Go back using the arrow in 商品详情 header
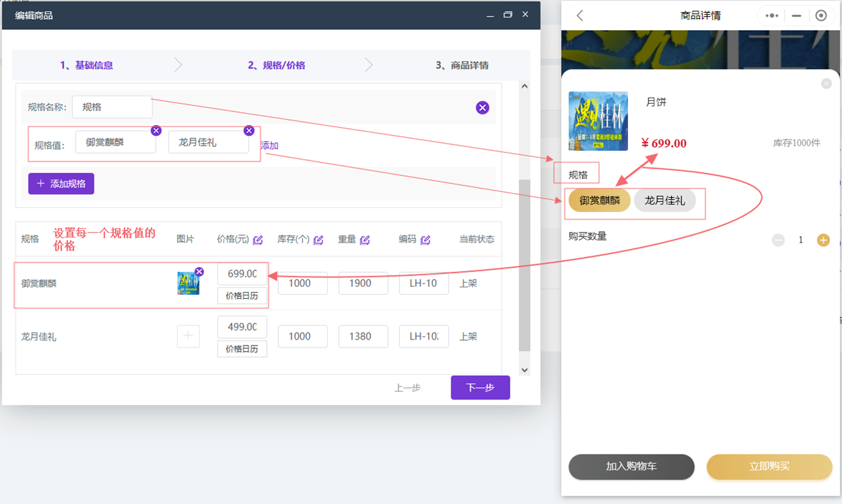The image size is (842, 504). tap(580, 15)
